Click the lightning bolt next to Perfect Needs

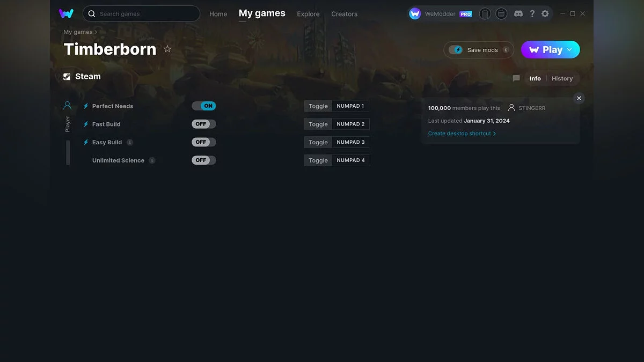(85, 106)
